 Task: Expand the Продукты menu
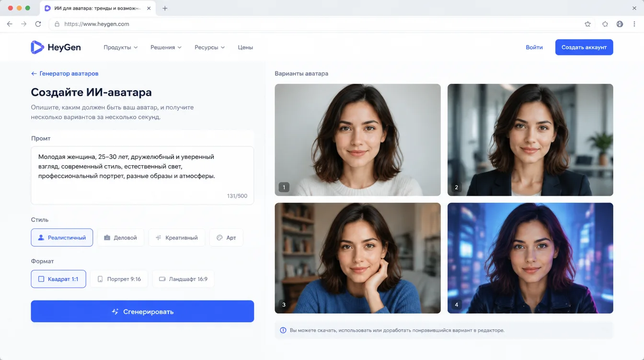[x=120, y=47]
